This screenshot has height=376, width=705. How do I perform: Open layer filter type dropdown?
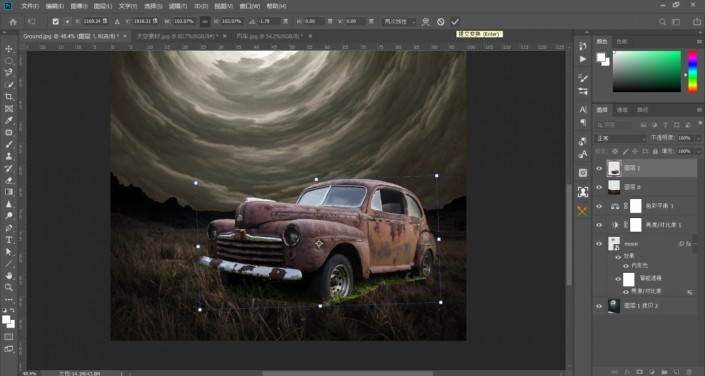(614, 125)
